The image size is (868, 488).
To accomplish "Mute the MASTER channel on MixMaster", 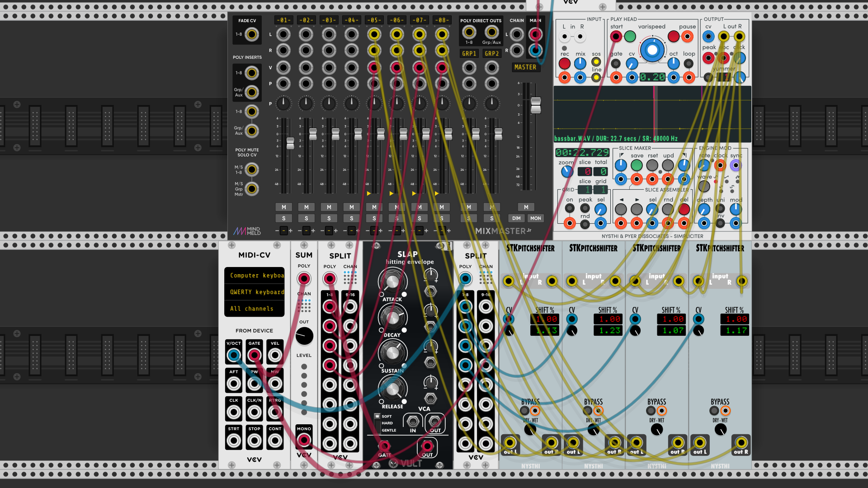I will point(526,207).
